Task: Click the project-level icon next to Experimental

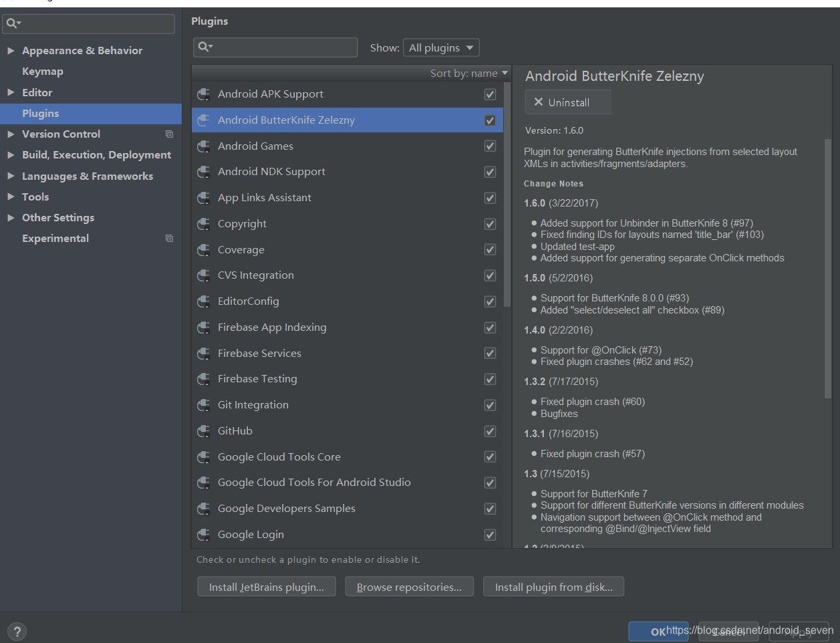Action: pyautogui.click(x=169, y=239)
